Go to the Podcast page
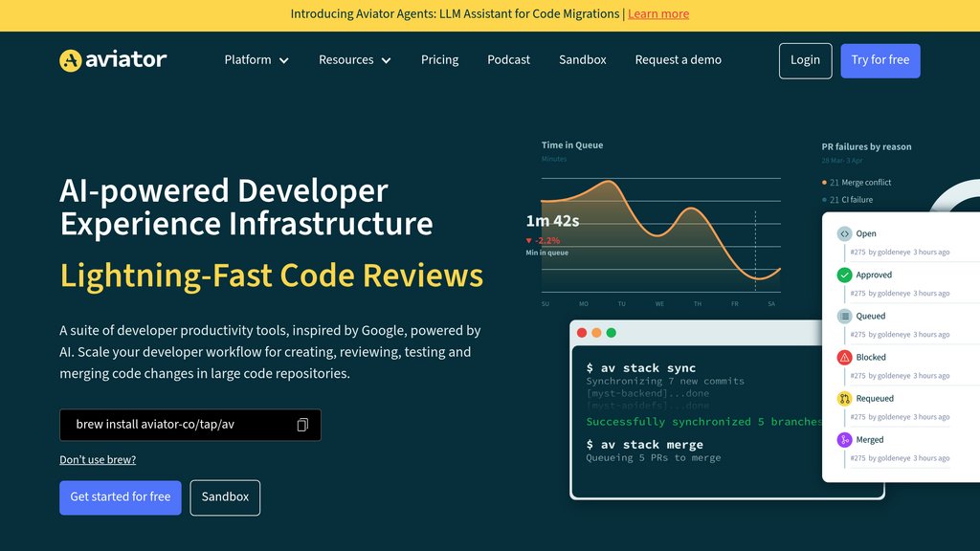 point(508,60)
